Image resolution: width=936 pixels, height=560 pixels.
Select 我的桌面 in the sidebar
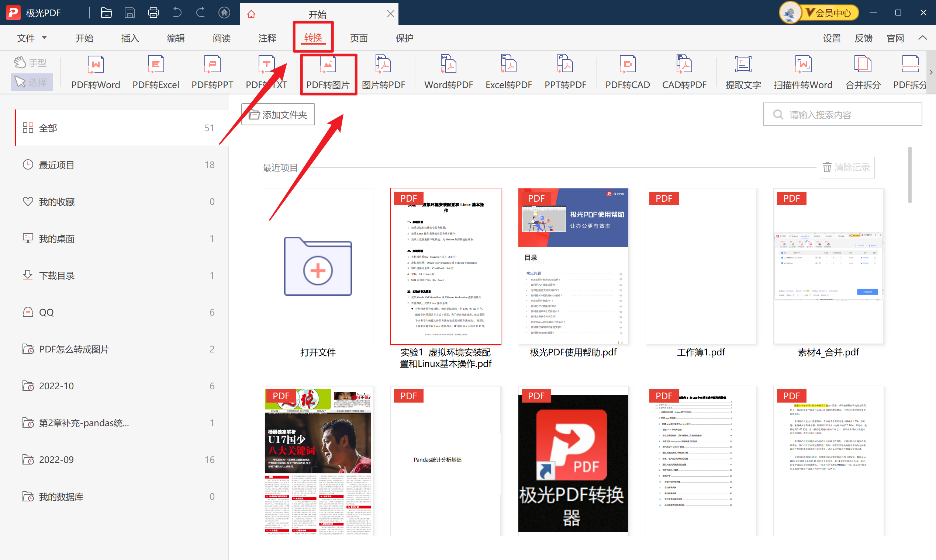point(122,239)
